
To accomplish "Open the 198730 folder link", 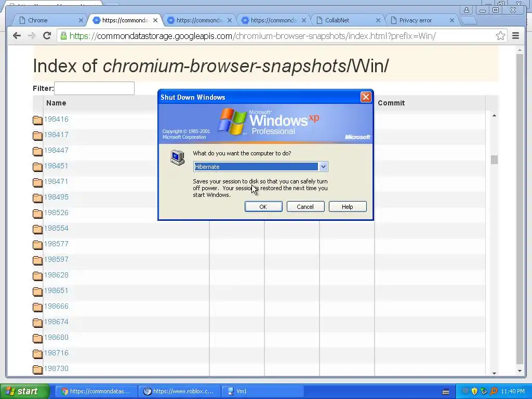I will (x=56, y=369).
